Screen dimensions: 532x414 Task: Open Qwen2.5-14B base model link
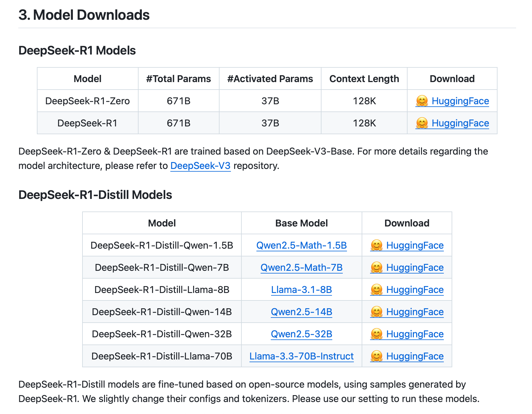pos(301,312)
